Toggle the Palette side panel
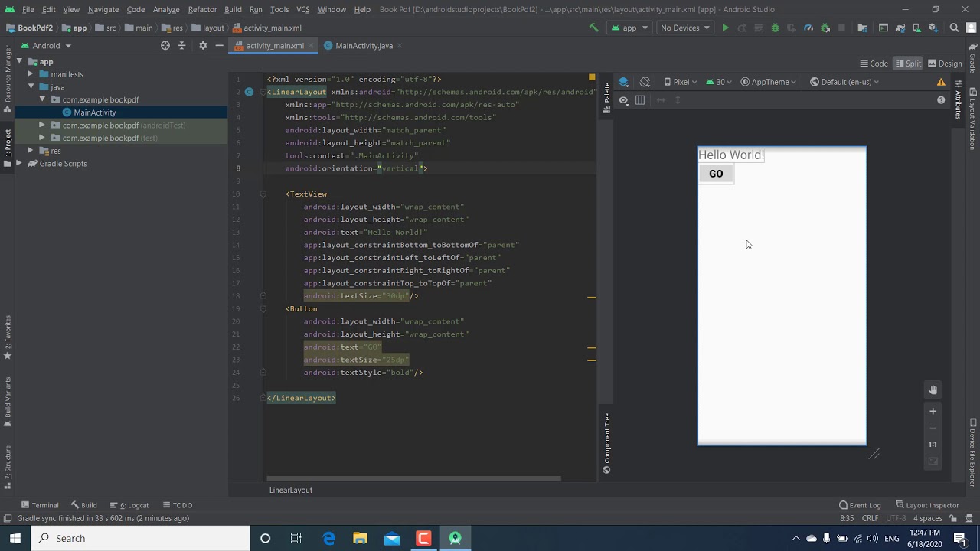Viewport: 980px width, 551px height. coord(606,98)
